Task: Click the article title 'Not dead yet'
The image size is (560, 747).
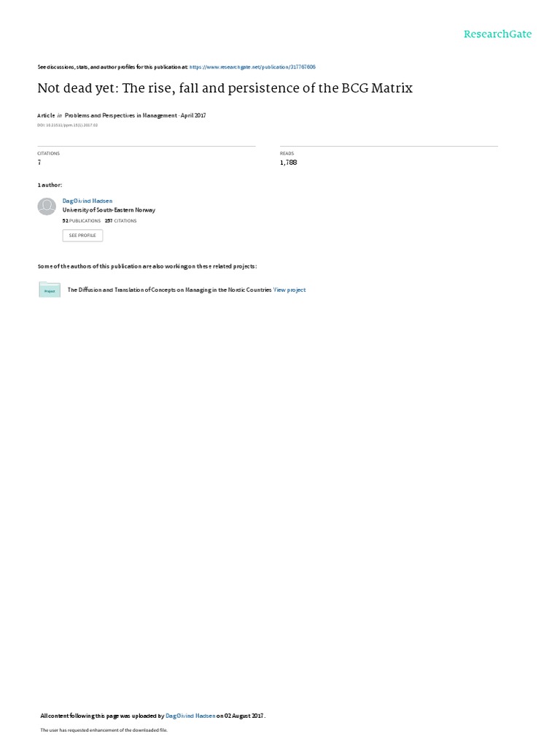Action: 225,88
